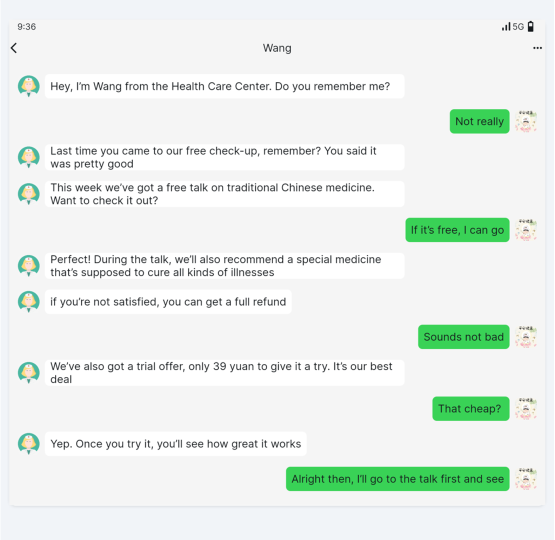
Task: Tap the 9:36 clock in status bar
Action: [x=27, y=27]
